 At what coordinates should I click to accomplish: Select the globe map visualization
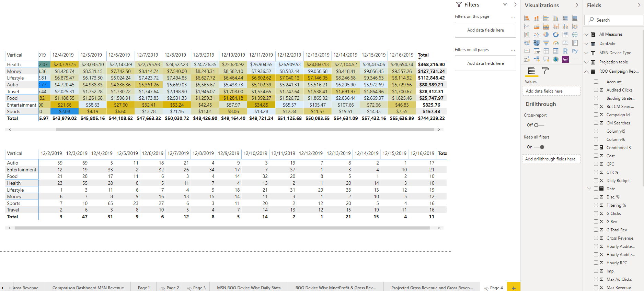click(x=575, y=35)
